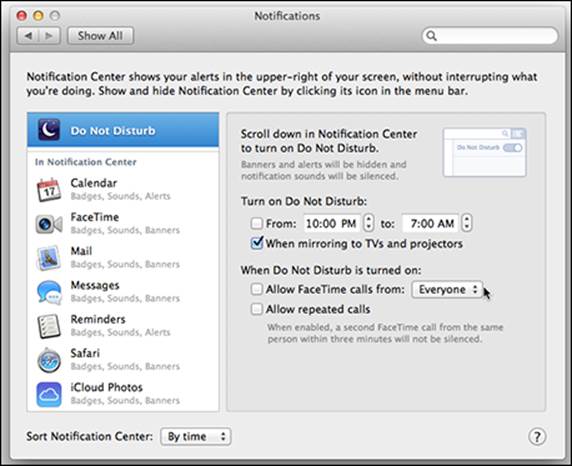
Task: Enable the From time schedule checkbox
Action: [x=257, y=223]
